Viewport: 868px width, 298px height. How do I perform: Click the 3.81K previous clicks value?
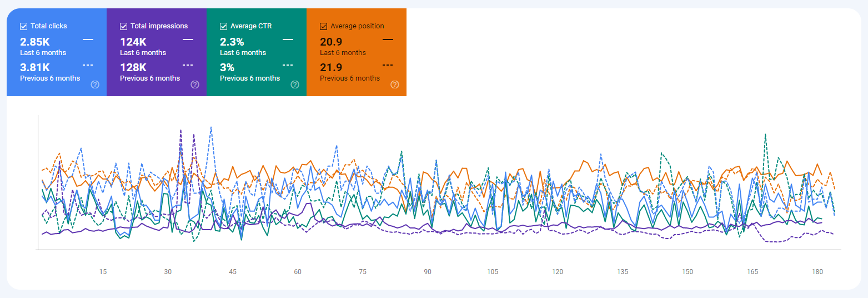(35, 67)
